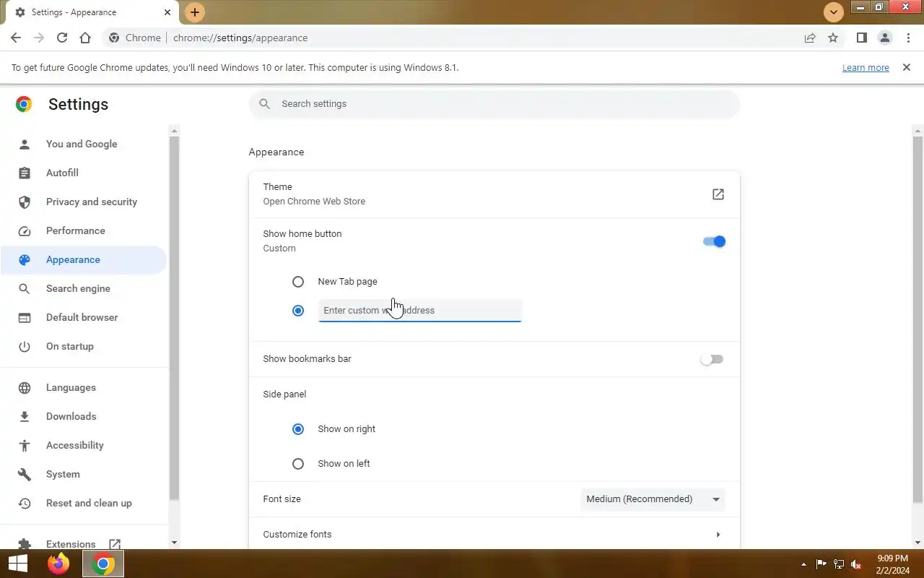The width and height of the screenshot is (924, 578).
Task: Choose the Show on left radio option
Action: pyautogui.click(x=298, y=464)
